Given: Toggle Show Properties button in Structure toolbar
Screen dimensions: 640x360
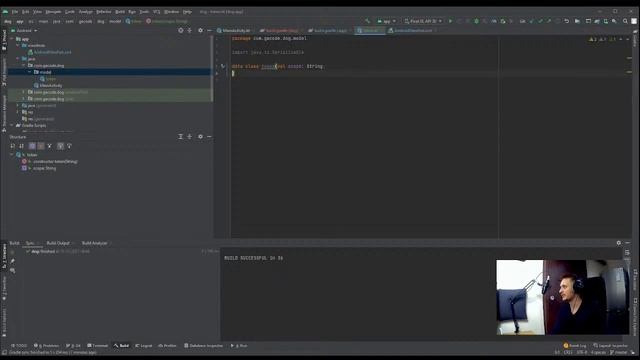Looking at the screenshot, I should pyautogui.click(x=41, y=146).
